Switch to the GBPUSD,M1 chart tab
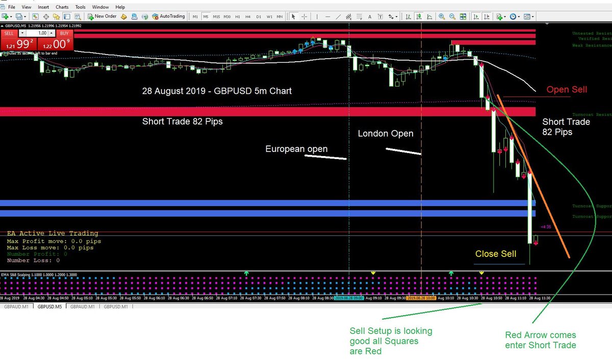Image resolution: width=612 pixels, height=364 pixels. pyautogui.click(x=117, y=307)
